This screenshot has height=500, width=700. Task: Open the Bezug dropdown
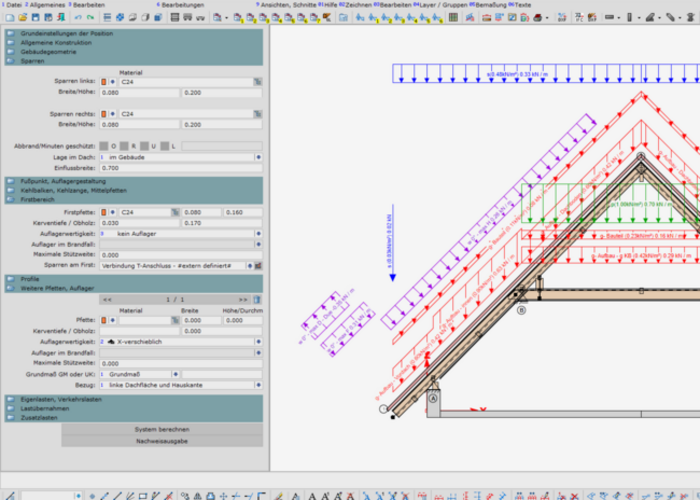click(258, 385)
